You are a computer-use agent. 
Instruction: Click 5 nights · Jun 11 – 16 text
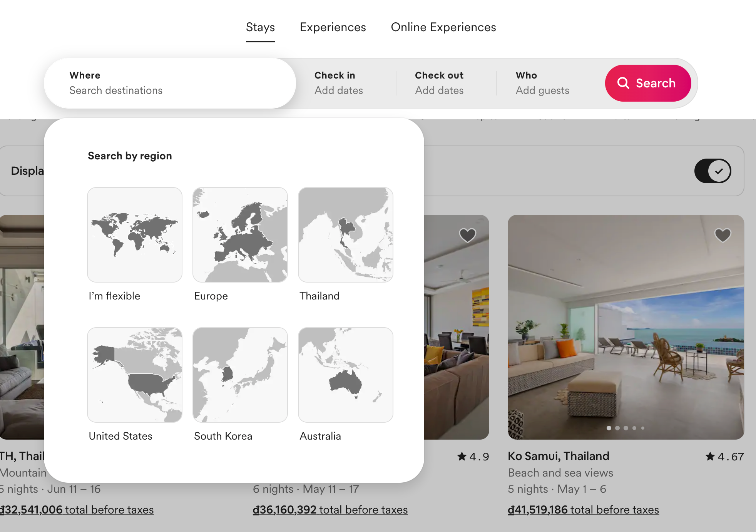point(50,489)
